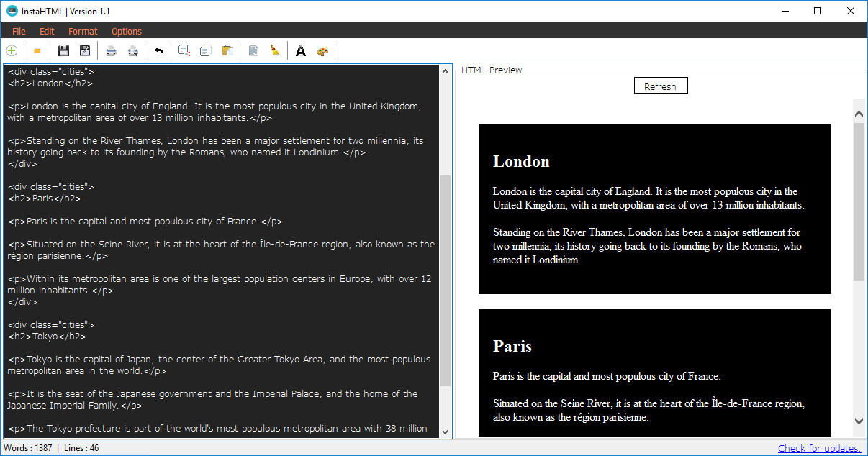The image size is (868, 456).
Task: Open font settings with the letter A icon
Action: click(x=301, y=50)
